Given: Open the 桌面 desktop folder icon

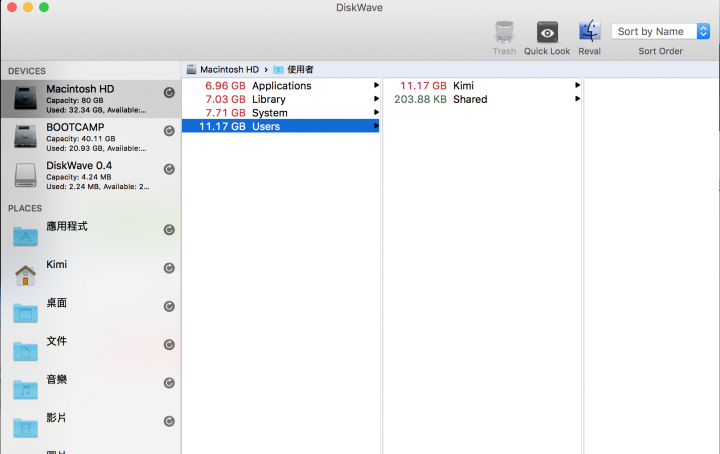Looking at the screenshot, I should pos(25,313).
